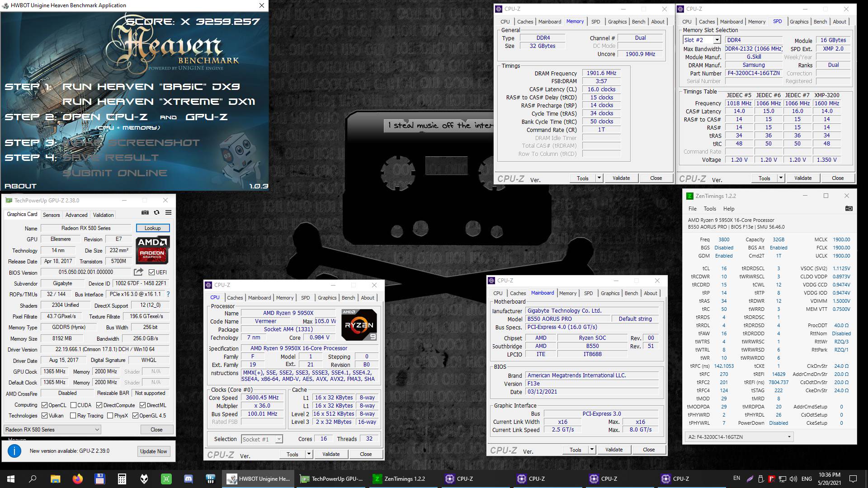
Task: Open Graphics tab in CPU-Z SPD window
Action: tap(799, 22)
